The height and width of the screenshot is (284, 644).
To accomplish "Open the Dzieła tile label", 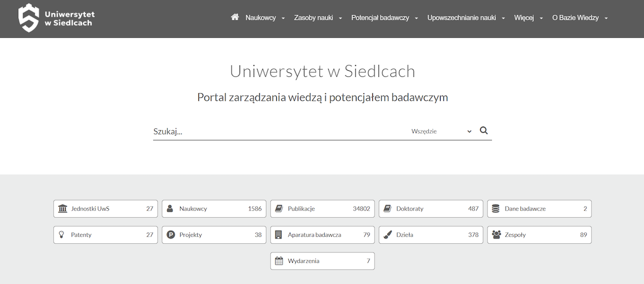I will coord(404,235).
